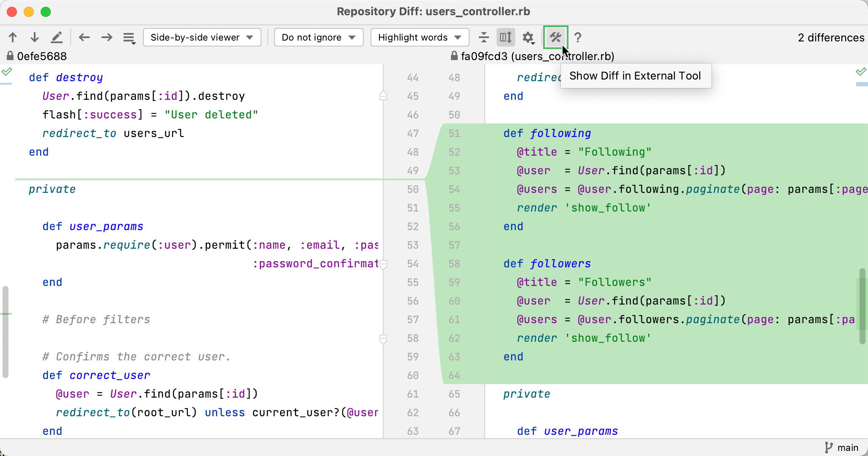Toggle synchronize scrolling button
The height and width of the screenshot is (456, 868).
point(505,38)
